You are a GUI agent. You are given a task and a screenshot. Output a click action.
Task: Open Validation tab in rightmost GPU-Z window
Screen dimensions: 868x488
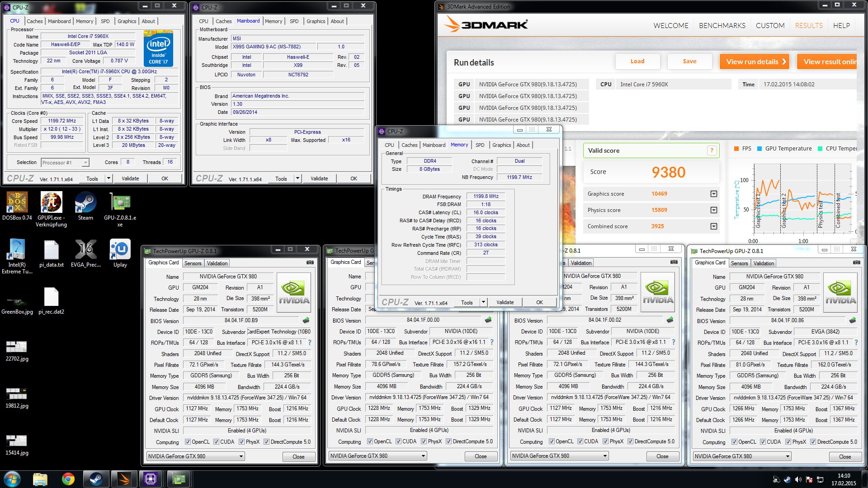[x=764, y=263]
